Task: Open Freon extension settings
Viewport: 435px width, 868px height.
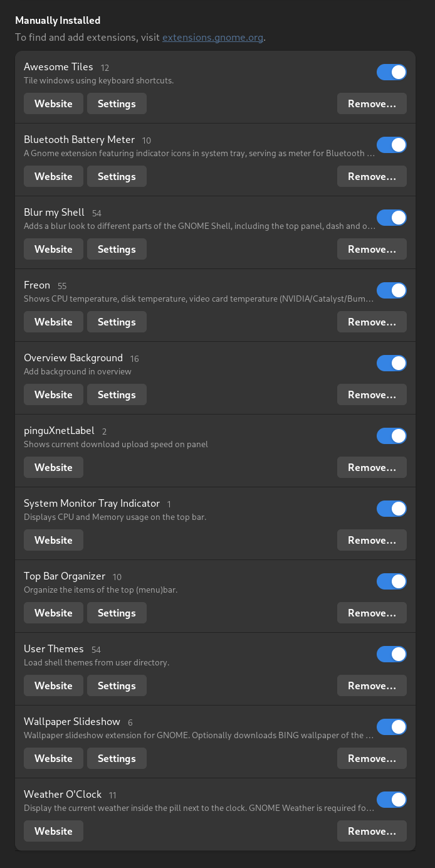Action: pos(117,322)
